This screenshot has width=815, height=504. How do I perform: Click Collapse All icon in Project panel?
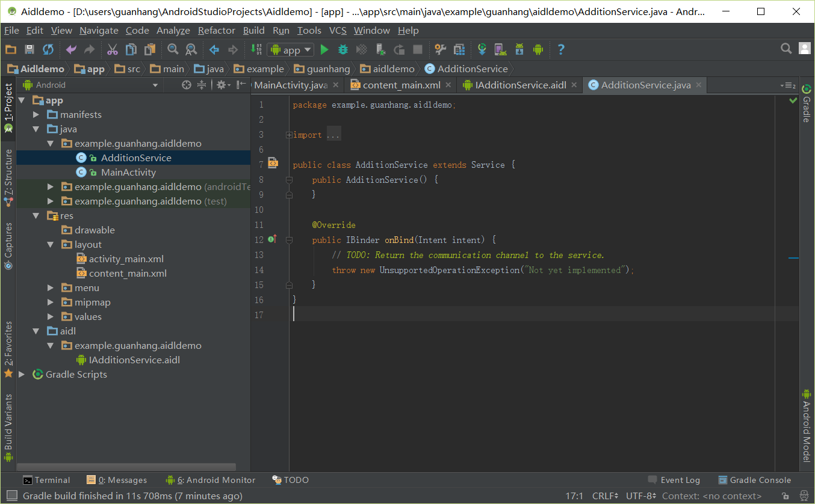point(202,85)
